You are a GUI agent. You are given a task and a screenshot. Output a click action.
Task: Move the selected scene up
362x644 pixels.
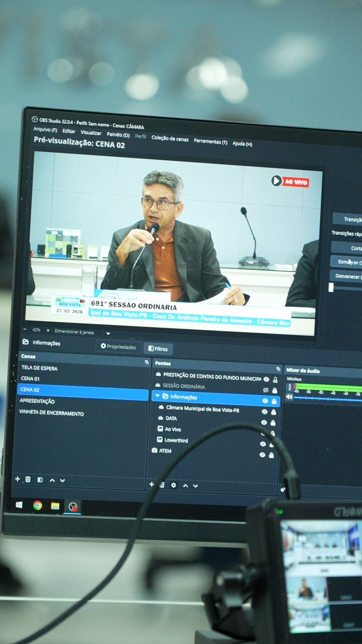tap(52, 480)
